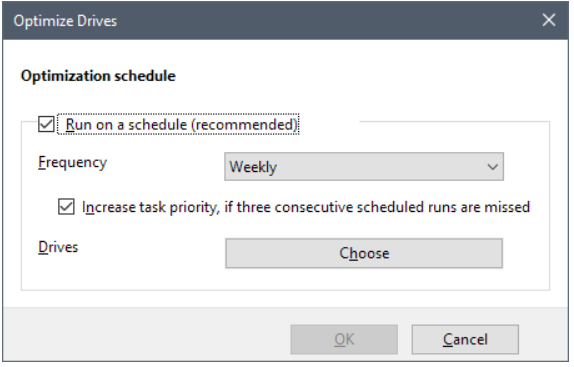Select the 'Weekly' text in the frequency field
The image size is (574, 367).
pos(253,167)
